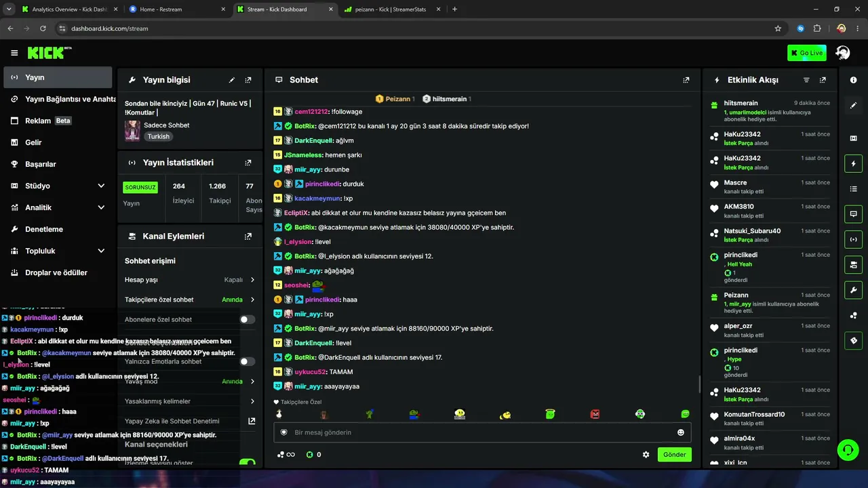This screenshot has height=488, width=868.
Task: Open Yasaklanmış kelimeler settings
Action: [190, 401]
